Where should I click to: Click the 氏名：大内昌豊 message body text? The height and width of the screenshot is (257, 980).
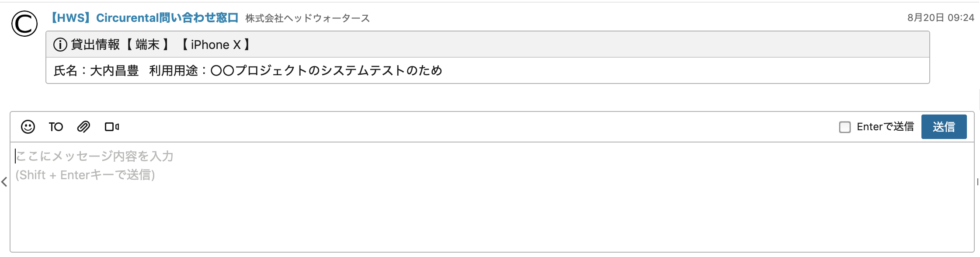[96, 70]
